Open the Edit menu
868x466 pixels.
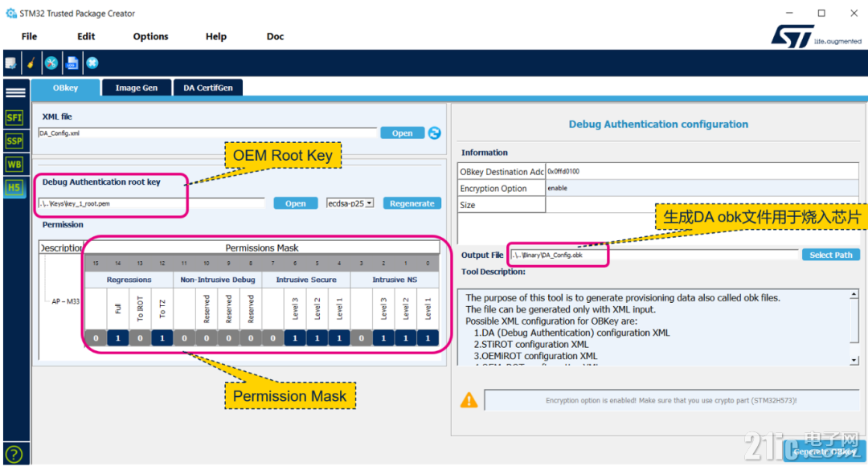[86, 36]
